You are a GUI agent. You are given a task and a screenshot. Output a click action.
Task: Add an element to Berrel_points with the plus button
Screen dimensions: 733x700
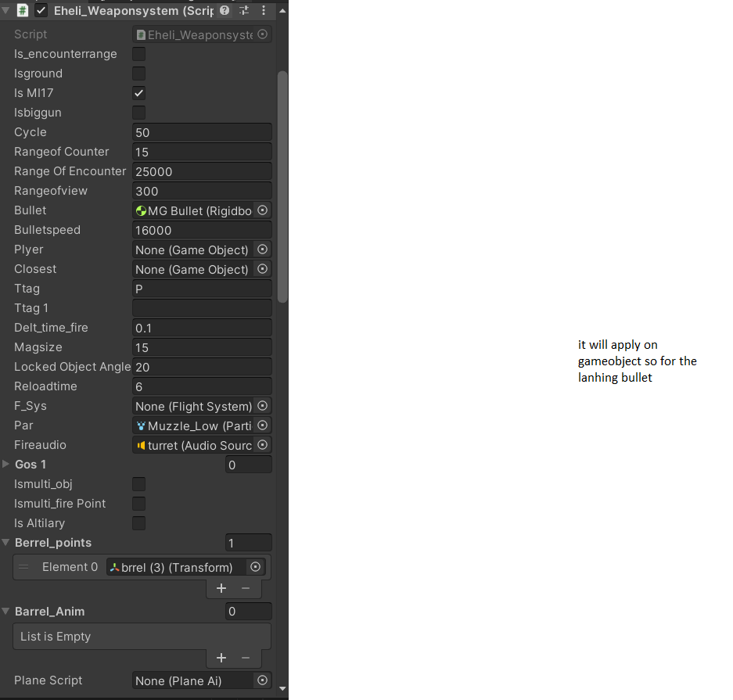tap(221, 588)
